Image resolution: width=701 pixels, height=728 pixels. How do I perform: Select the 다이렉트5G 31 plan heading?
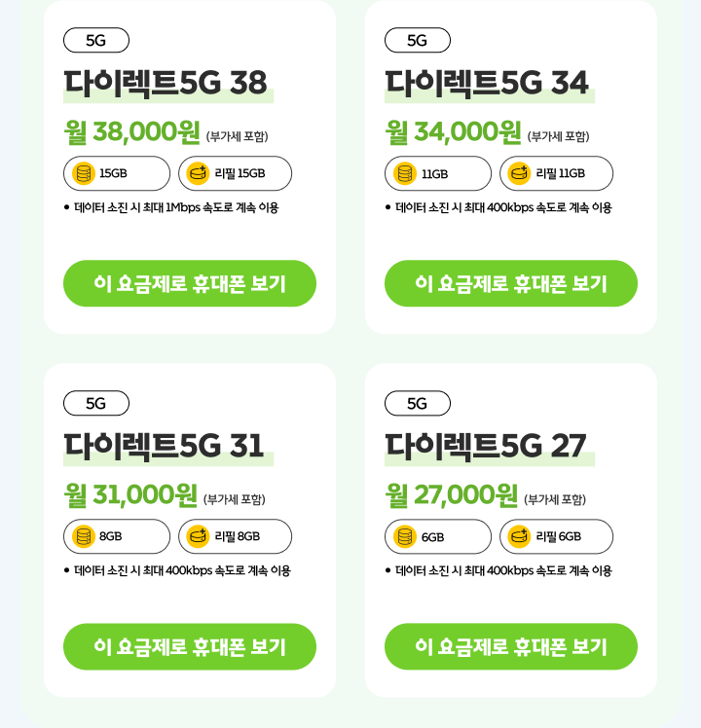tap(164, 446)
